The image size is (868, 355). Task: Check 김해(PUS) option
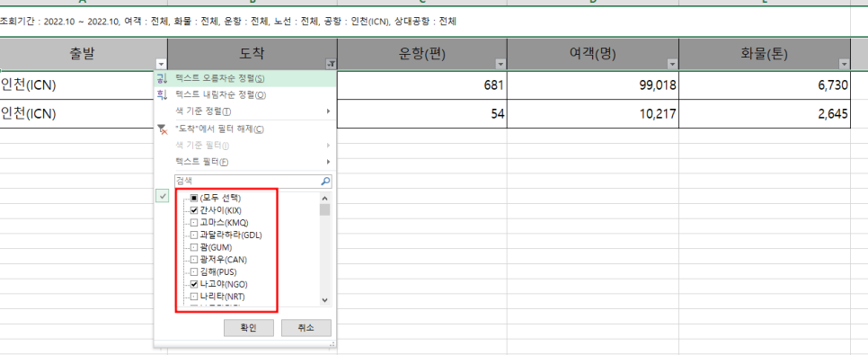(194, 272)
